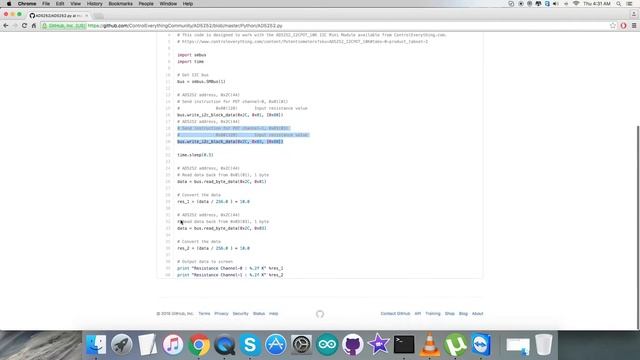
Task: Open the View menu
Action: [x=76, y=4]
